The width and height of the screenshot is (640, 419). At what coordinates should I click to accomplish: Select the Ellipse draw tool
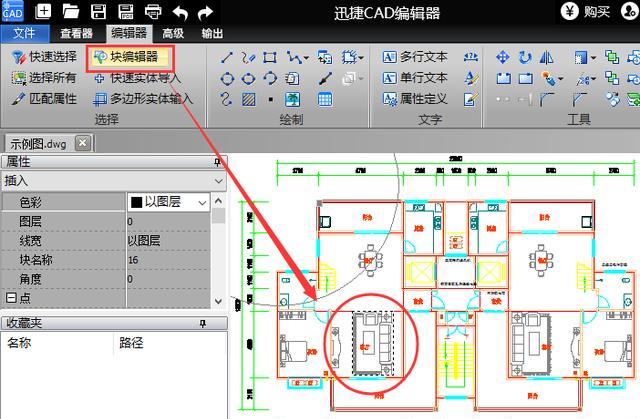pyautogui.click(x=248, y=78)
